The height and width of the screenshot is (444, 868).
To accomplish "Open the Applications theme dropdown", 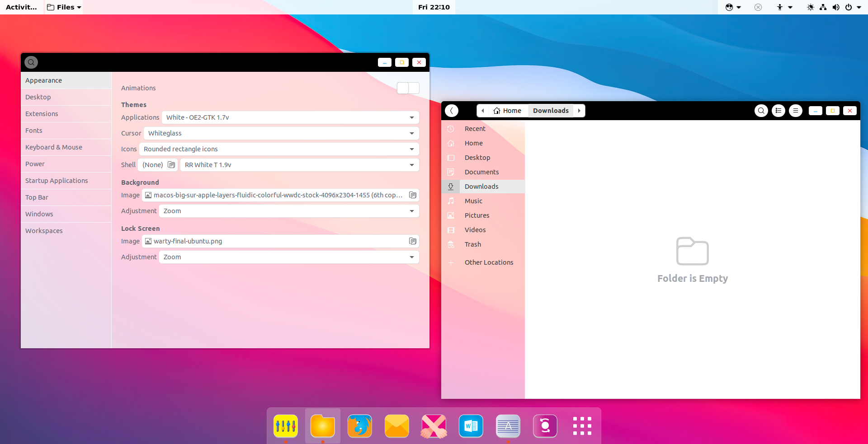I will point(290,117).
